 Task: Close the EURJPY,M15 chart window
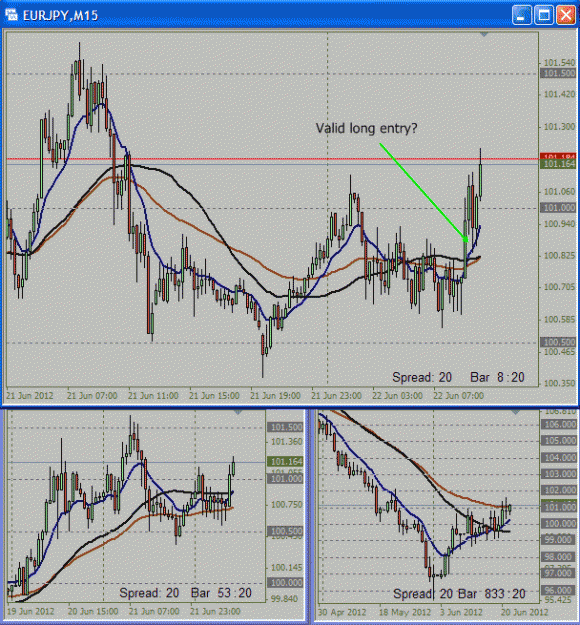[566, 15]
